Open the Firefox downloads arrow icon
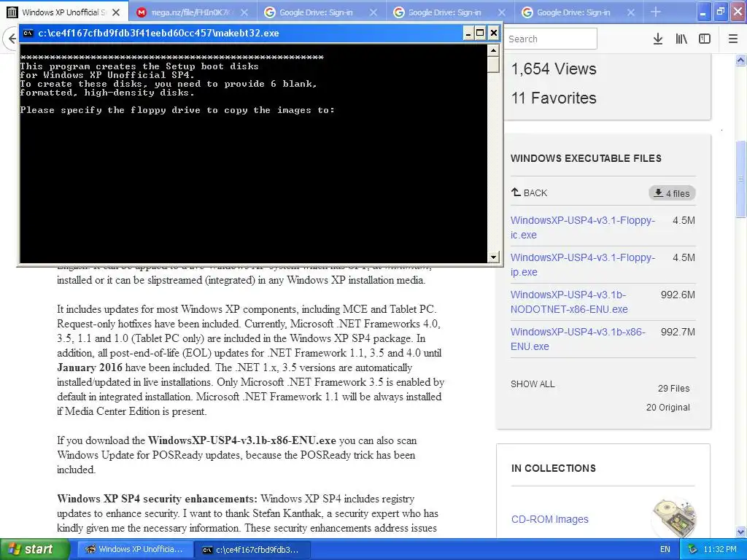 click(x=657, y=39)
